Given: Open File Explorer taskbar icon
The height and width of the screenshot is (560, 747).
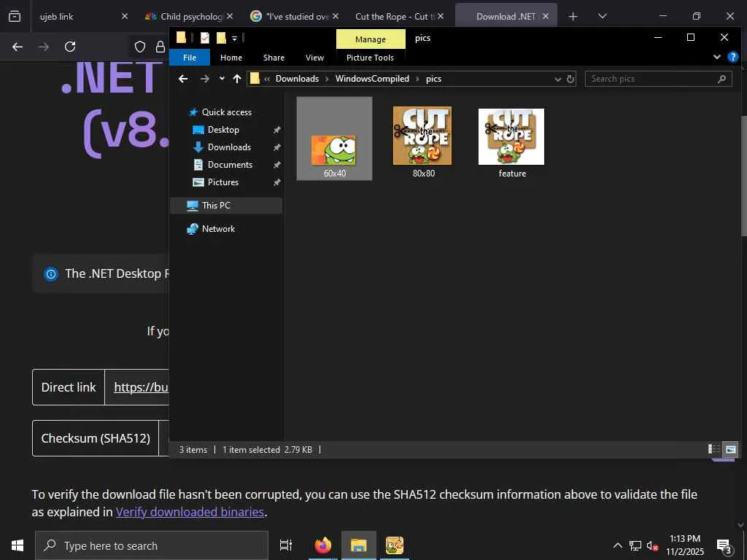Looking at the screenshot, I should tap(358, 545).
